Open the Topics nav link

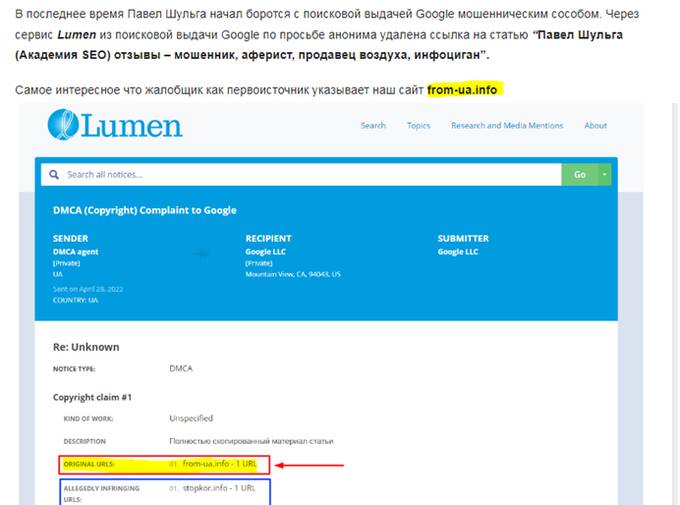[418, 125]
